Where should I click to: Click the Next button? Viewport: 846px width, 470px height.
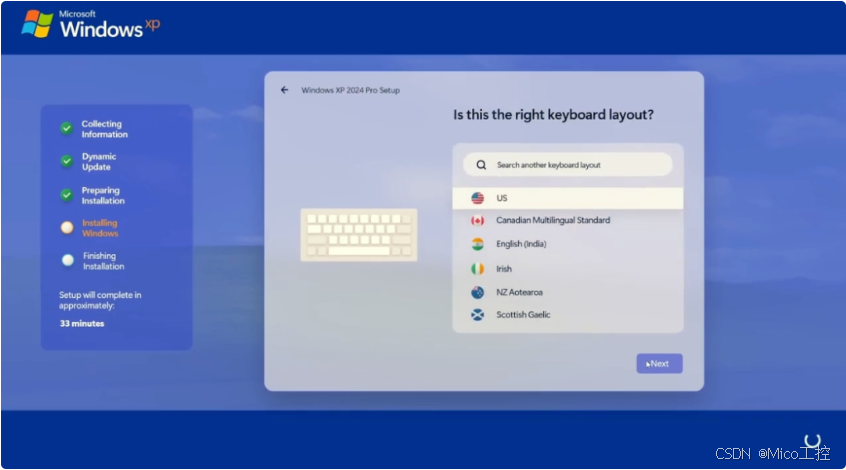point(659,364)
